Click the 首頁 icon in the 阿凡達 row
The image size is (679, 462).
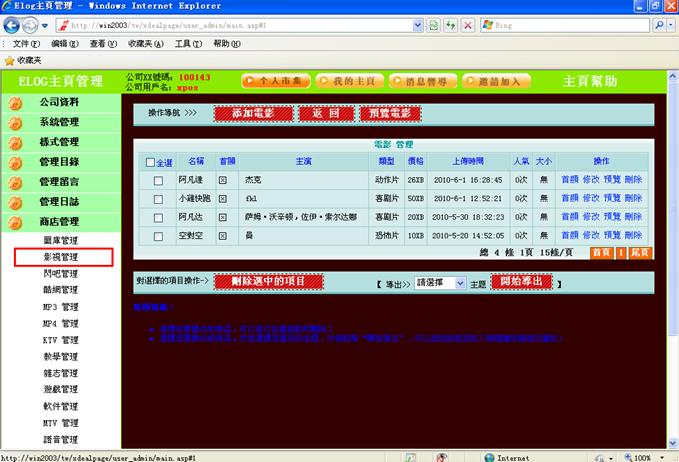click(x=223, y=180)
